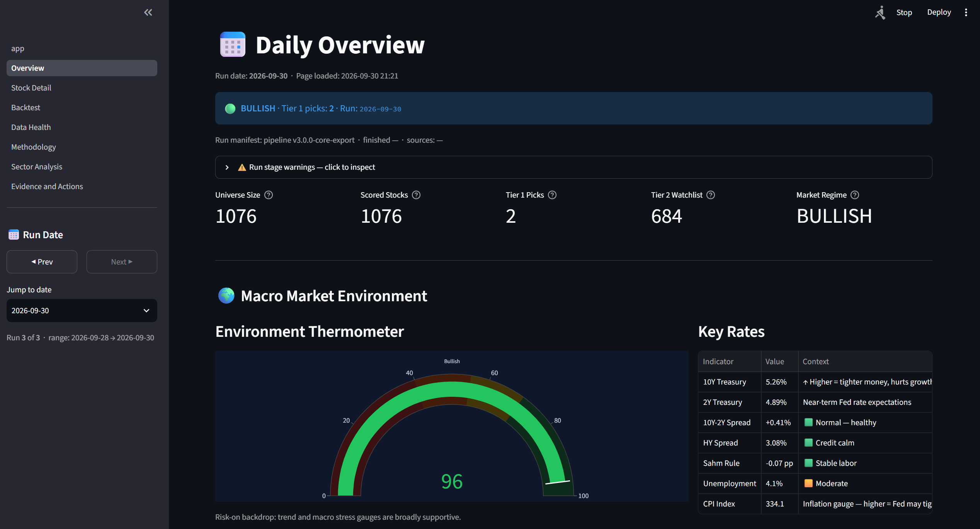Screen dimensions: 980x529
Task: Click orange swatch beside Moderate
Action: pyautogui.click(x=808, y=483)
